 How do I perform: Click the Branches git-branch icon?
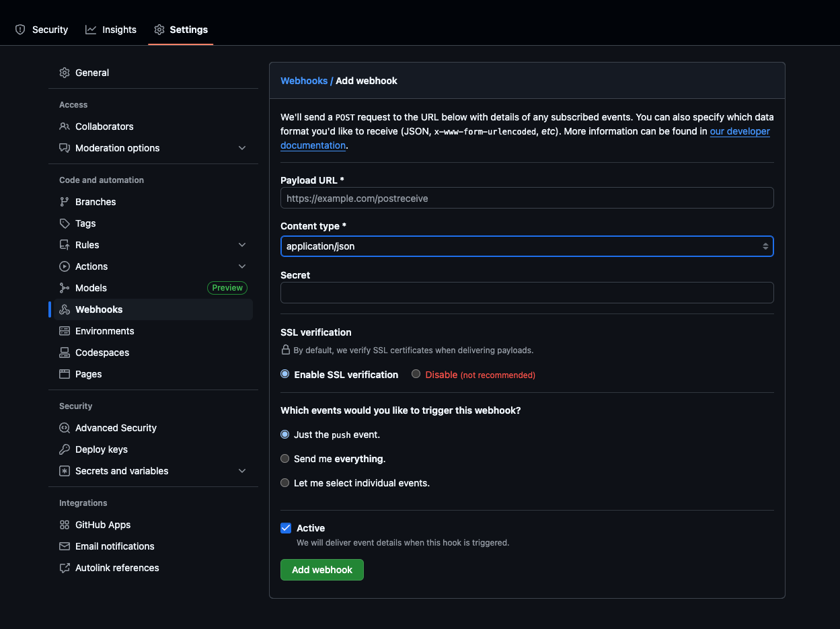tap(65, 202)
